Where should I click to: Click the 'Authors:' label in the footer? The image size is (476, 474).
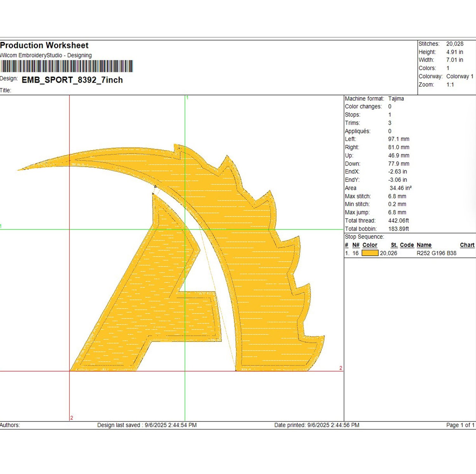[x=10, y=425]
